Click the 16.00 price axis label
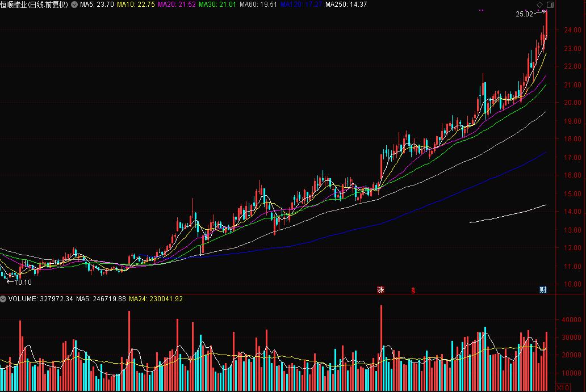The height and width of the screenshot is (392, 586). tap(572, 175)
